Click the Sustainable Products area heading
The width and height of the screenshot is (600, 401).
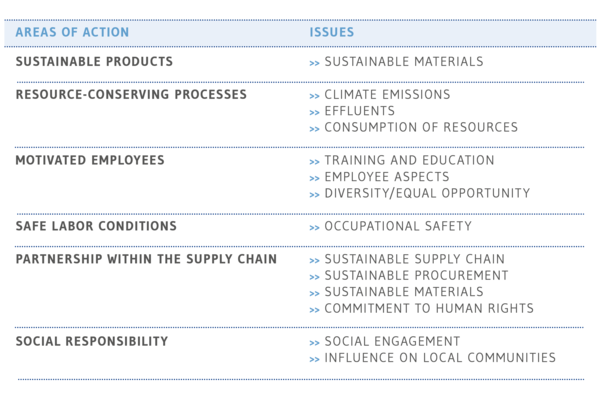coord(94,62)
